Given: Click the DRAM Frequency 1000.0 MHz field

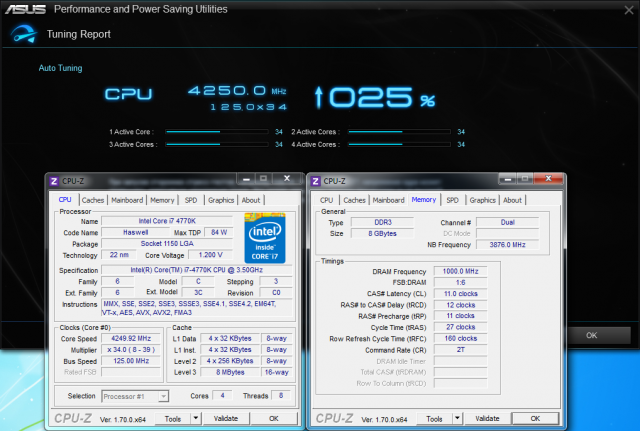Looking at the screenshot, I should coord(460,271).
